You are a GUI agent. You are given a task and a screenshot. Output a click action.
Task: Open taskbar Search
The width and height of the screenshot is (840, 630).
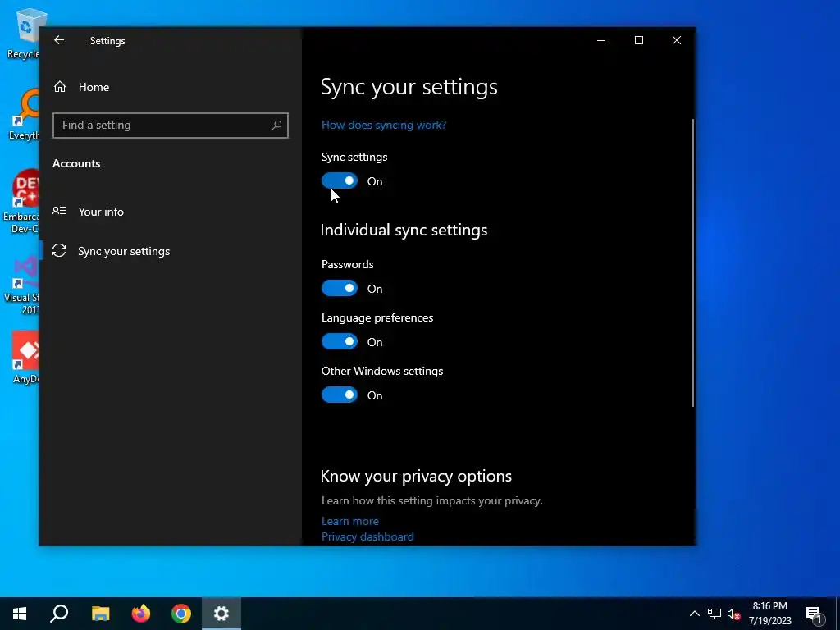pos(59,614)
